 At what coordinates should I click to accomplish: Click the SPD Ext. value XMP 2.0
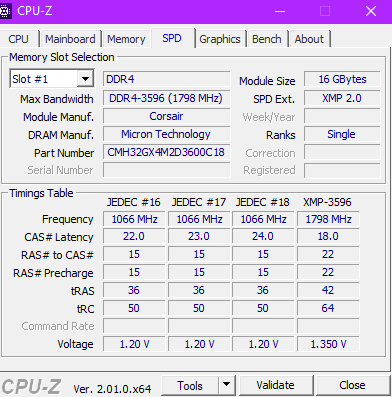point(342,98)
